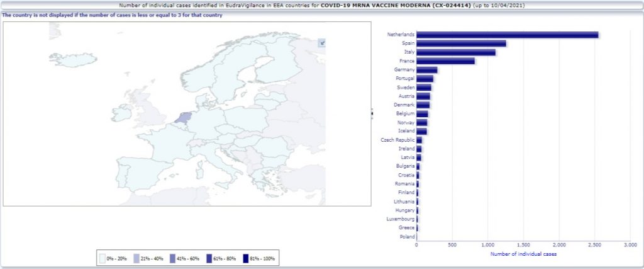Click the map expand arrow icon

click(322, 43)
